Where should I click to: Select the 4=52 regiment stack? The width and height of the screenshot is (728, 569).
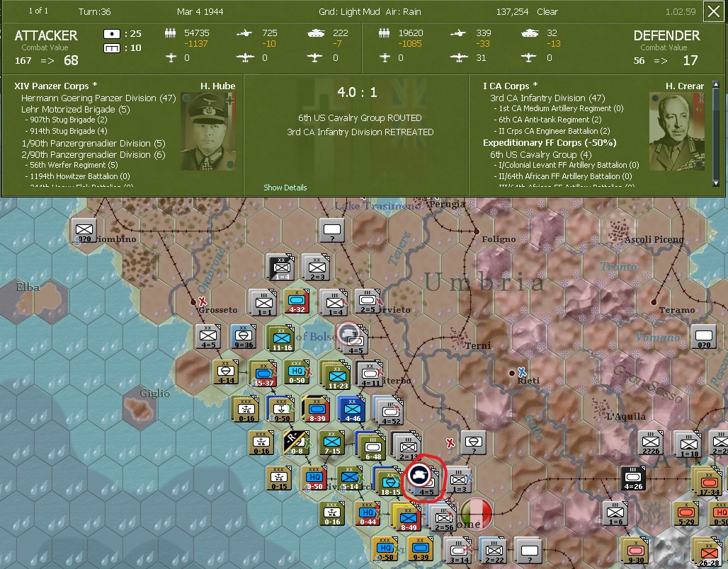tap(389, 411)
